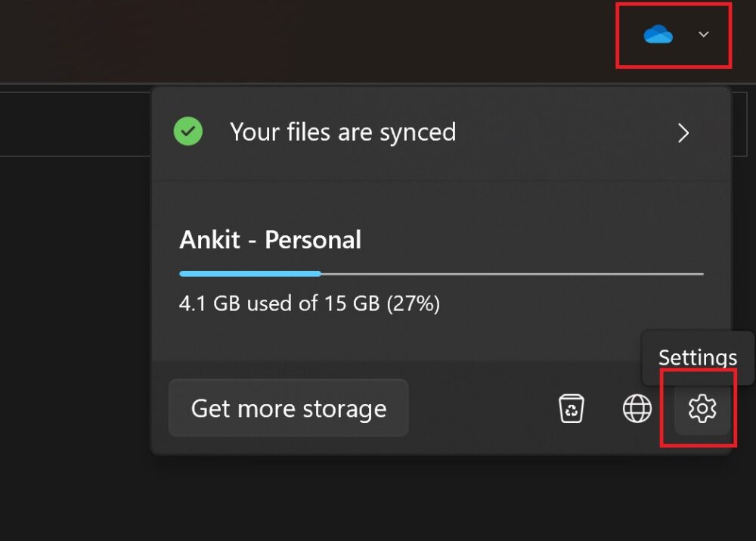
Task: Open OneDrive settings via the gear icon
Action: click(702, 408)
